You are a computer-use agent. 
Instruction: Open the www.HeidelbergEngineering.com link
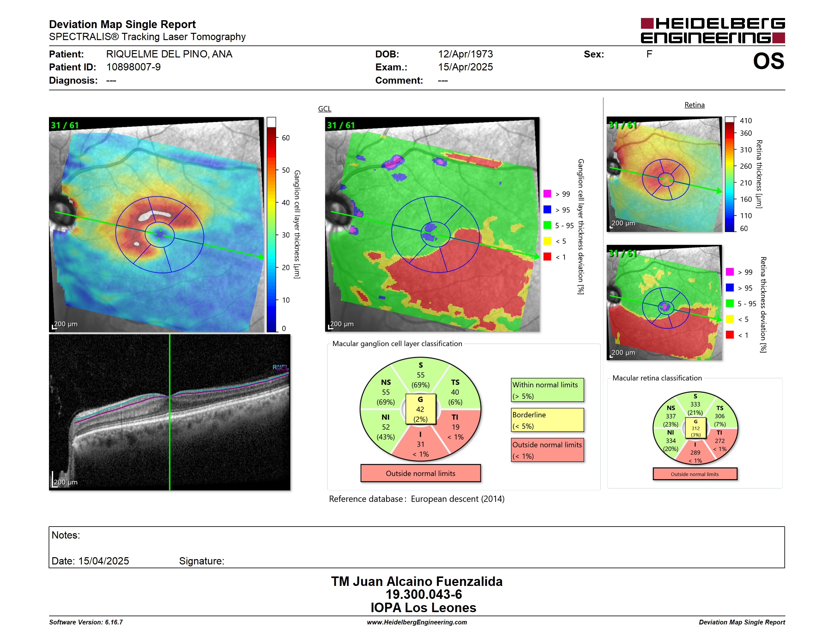click(417, 622)
